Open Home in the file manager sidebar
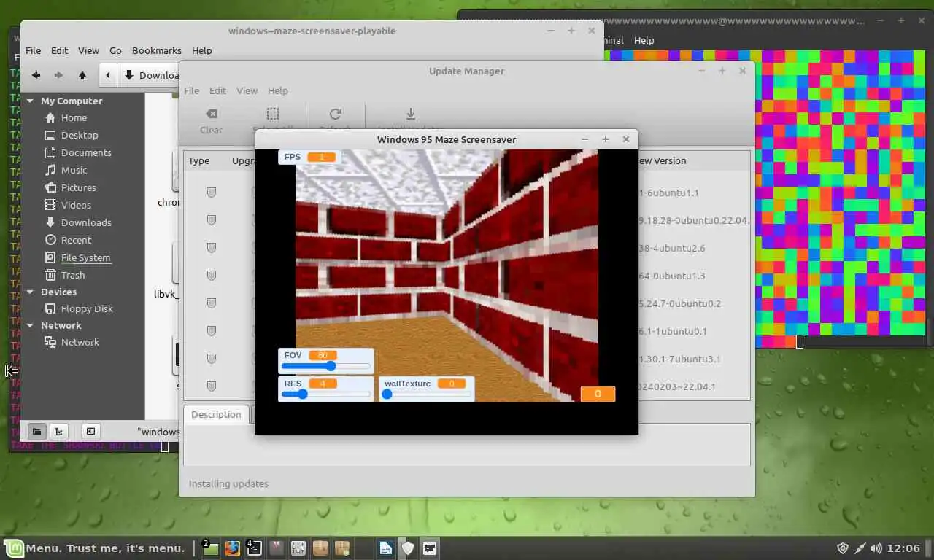 74,117
